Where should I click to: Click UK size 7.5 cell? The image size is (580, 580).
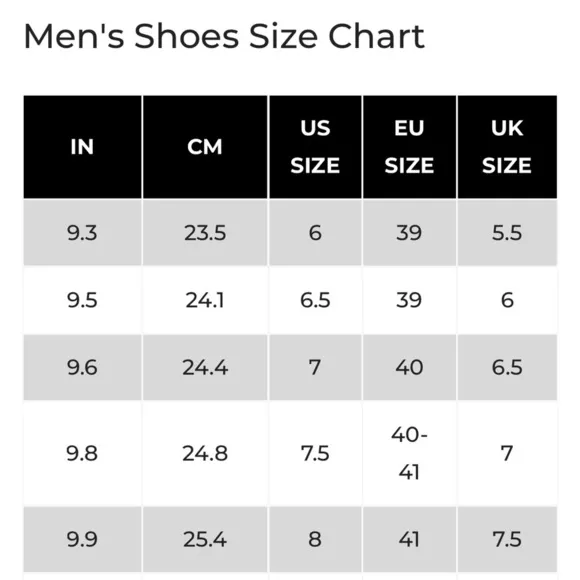click(507, 539)
